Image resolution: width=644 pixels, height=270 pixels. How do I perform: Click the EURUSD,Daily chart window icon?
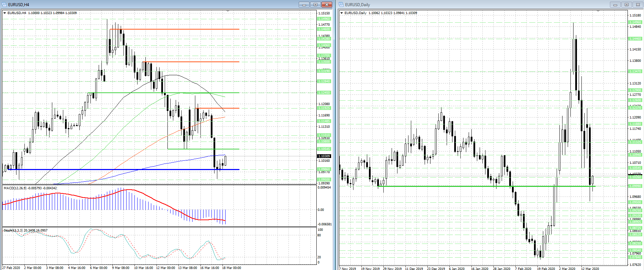click(x=341, y=4)
